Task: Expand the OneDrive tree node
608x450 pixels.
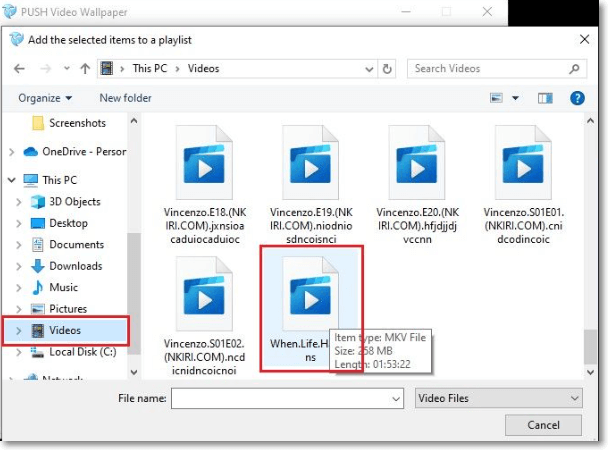Action: click(12, 152)
